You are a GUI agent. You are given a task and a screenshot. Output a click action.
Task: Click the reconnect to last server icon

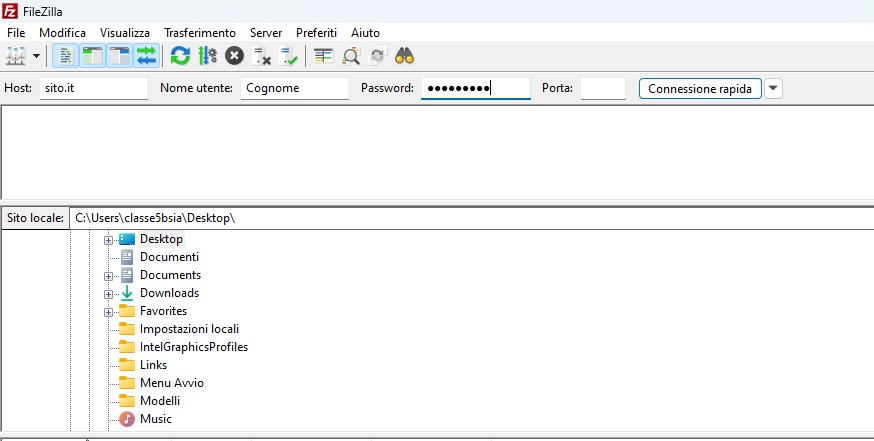point(289,56)
